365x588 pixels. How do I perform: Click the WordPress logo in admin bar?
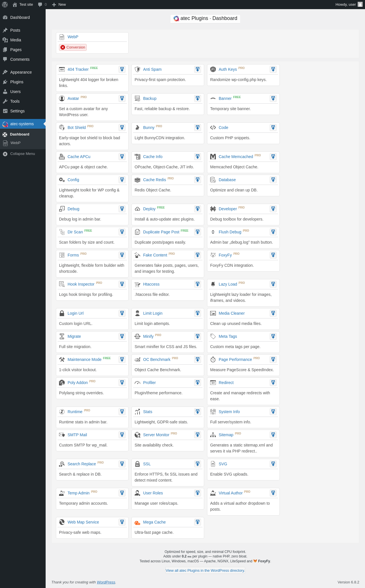coord(5,5)
